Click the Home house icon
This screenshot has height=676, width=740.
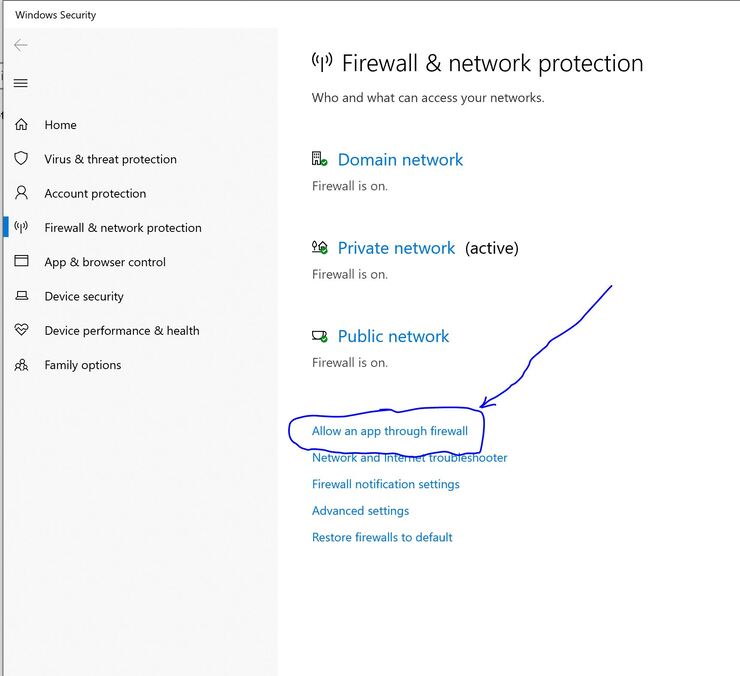21,125
